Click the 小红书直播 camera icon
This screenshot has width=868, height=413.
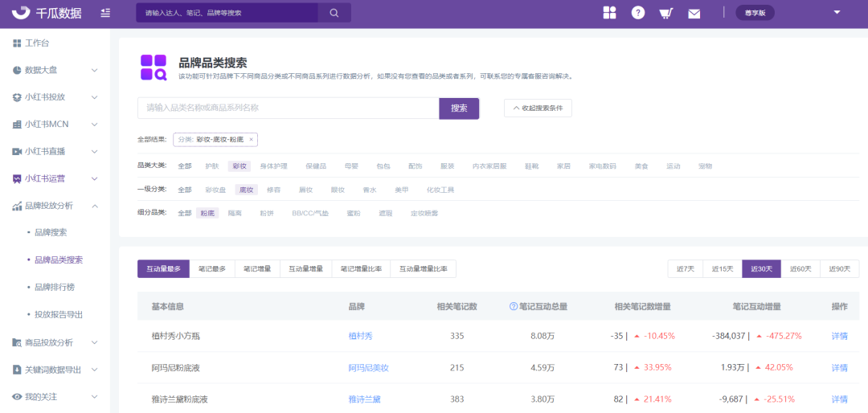(17, 152)
